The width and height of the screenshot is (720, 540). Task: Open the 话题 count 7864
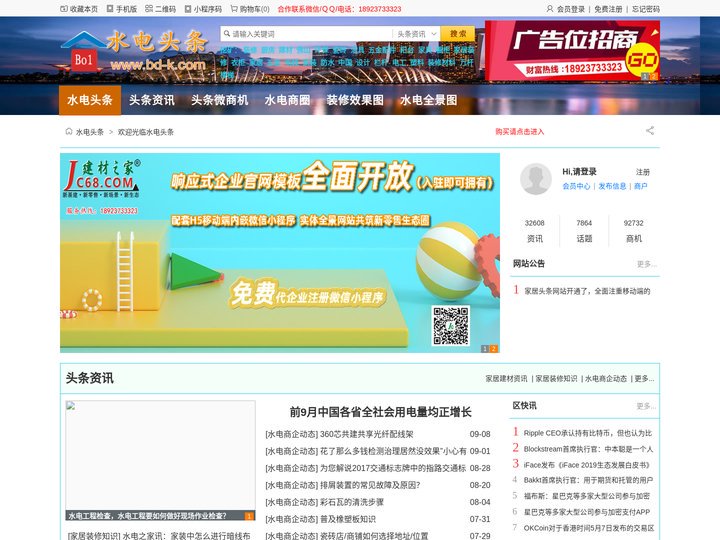coord(584,231)
